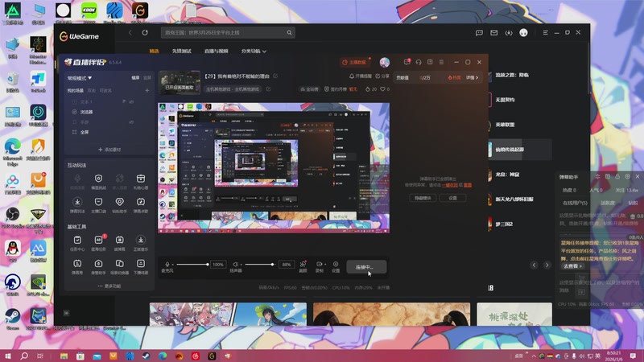
Task: Switch to 竖屏 portrait mode
Action: [x=147, y=77]
